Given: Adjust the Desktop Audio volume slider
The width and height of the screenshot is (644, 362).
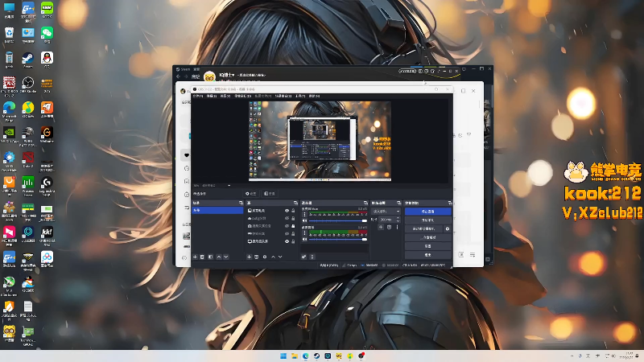Looking at the screenshot, I should (x=338, y=239).
